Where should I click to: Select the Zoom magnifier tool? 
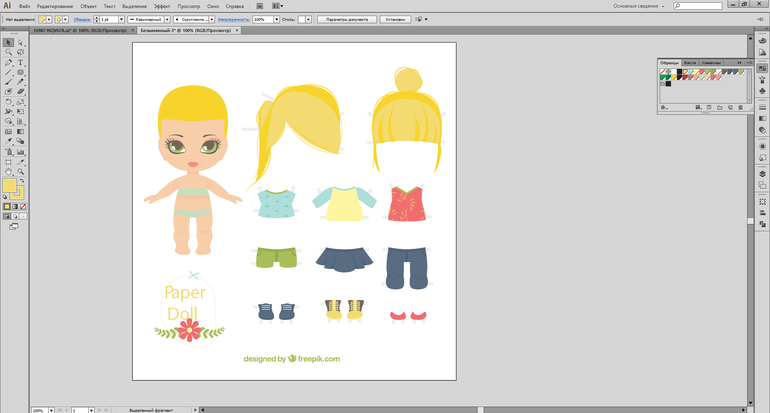coord(20,171)
